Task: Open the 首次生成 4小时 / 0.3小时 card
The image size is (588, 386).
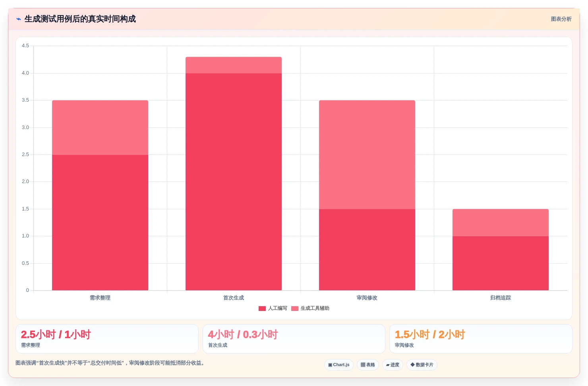Action: coord(294,339)
